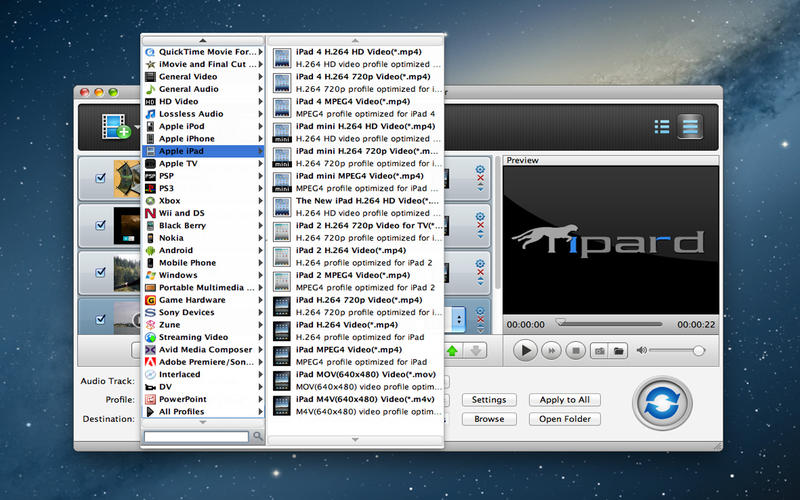Select iPad M4V(640x480) Video profile
The width and height of the screenshot is (800, 500).
356,405
